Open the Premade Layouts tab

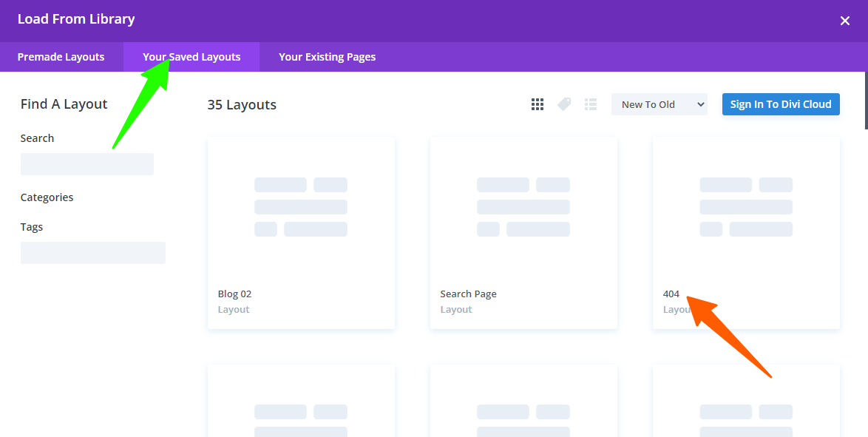(61, 57)
